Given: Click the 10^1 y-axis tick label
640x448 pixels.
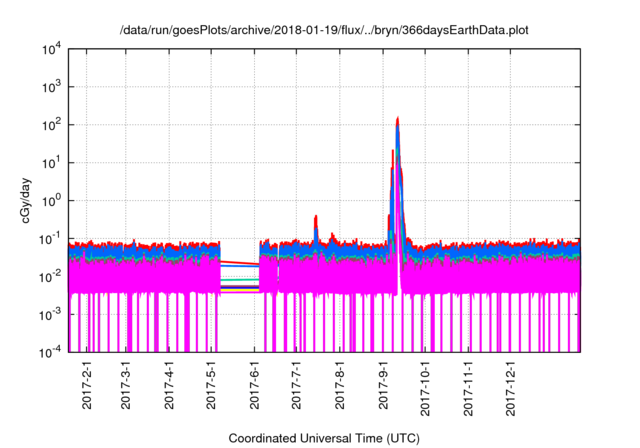Looking at the screenshot, I should point(51,163).
